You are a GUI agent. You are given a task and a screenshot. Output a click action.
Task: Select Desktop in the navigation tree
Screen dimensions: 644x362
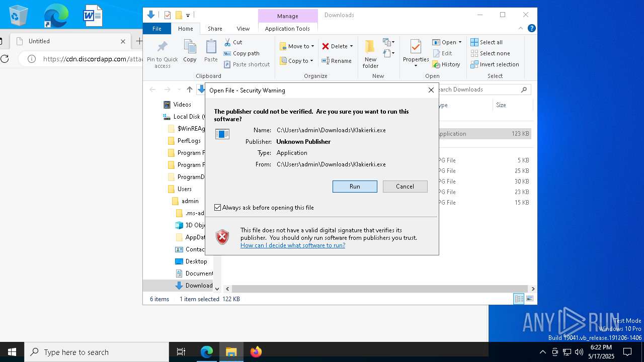coord(191,261)
